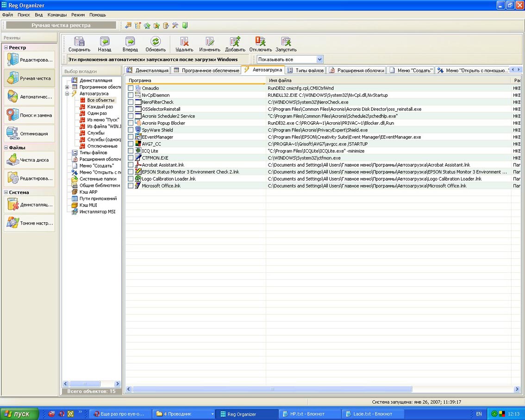Image resolution: width=525 pixels, height=420 pixels.
Task: Open Чистка диска mode in the sidebar
Action: pos(30,160)
